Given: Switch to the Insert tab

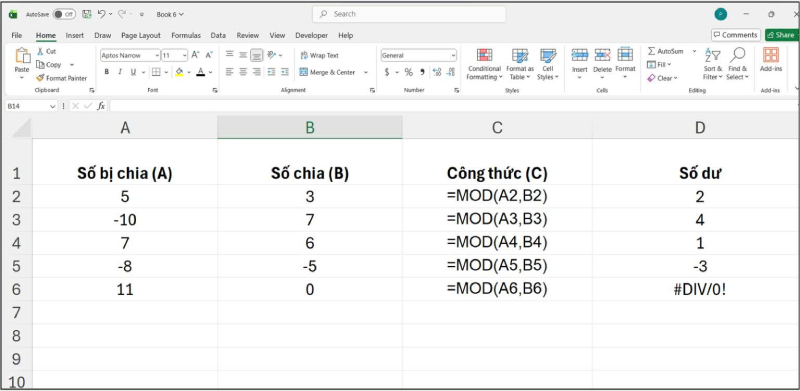Looking at the screenshot, I should click(75, 35).
